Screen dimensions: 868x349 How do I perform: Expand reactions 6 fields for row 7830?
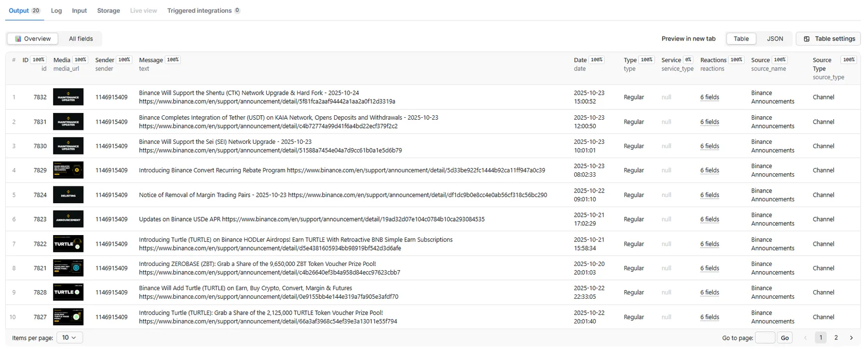709,146
